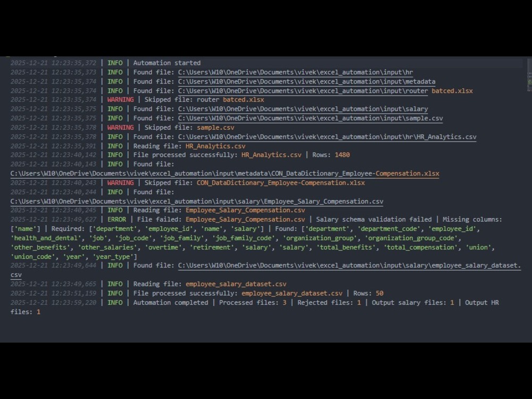This screenshot has height=399, width=532.
Task: Click 'year_type' column name
Action: tap(114, 257)
